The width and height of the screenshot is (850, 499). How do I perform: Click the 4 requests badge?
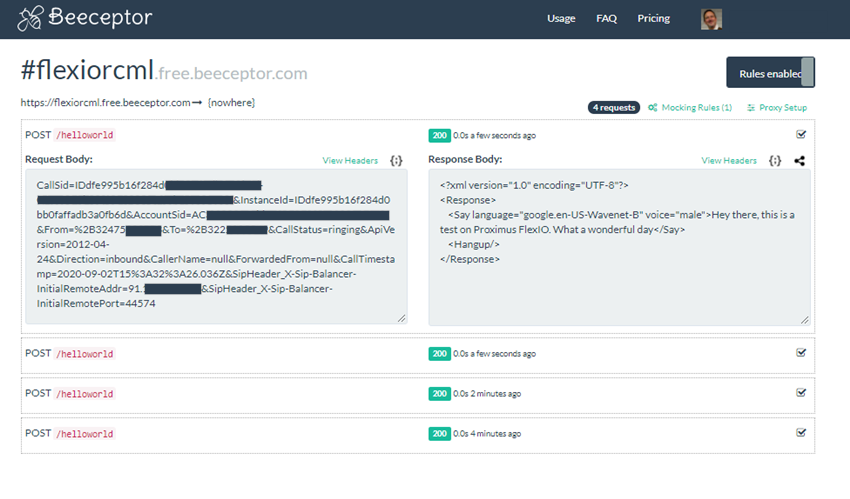point(614,107)
